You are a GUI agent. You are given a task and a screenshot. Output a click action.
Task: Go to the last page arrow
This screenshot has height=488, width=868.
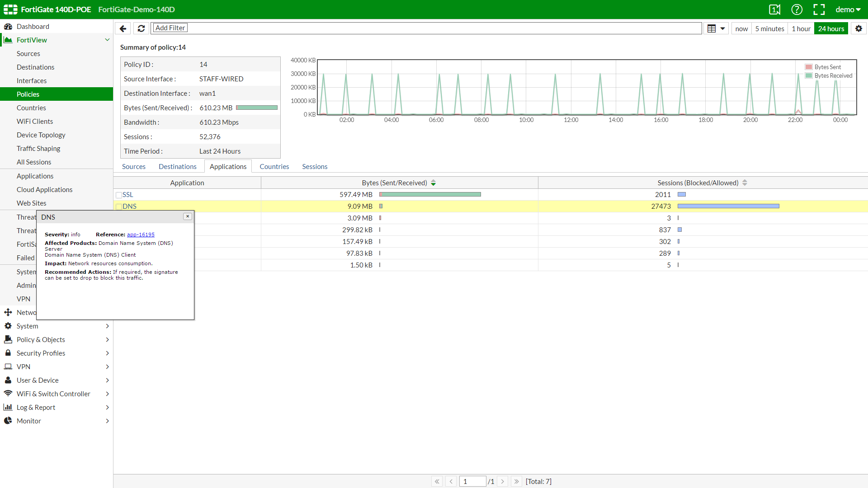pos(516,481)
